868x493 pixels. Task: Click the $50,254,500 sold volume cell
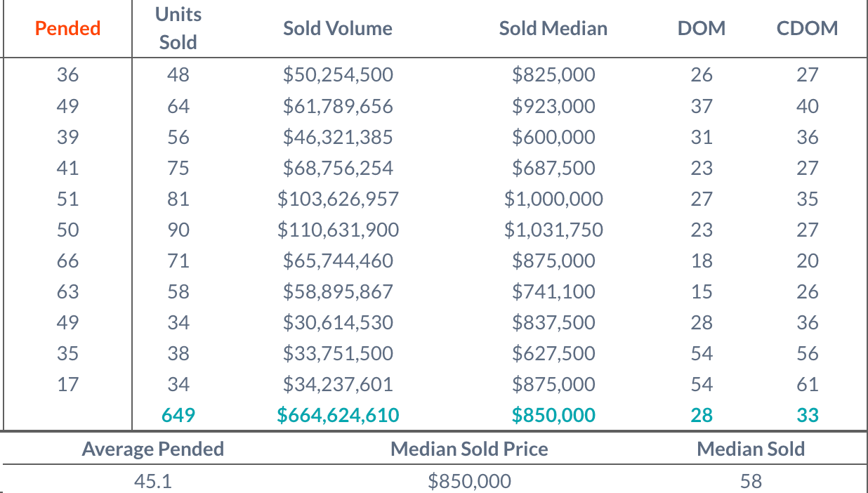point(338,75)
